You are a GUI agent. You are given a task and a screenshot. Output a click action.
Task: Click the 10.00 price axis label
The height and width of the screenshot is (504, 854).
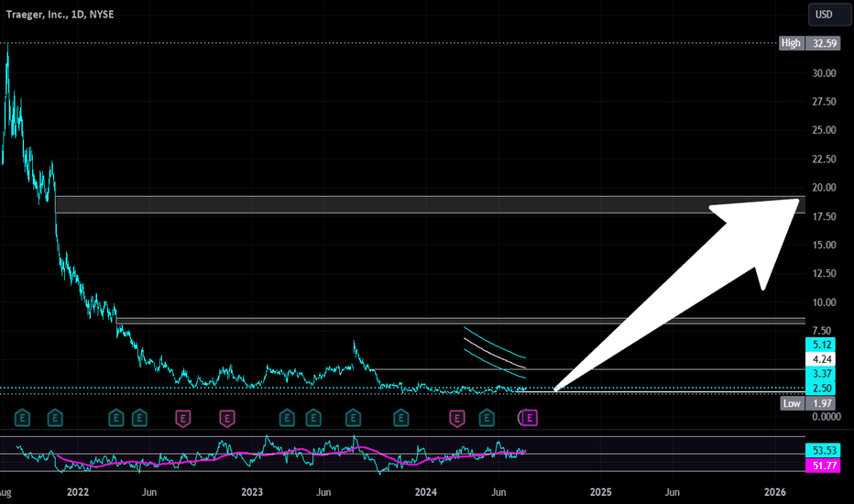coord(824,301)
